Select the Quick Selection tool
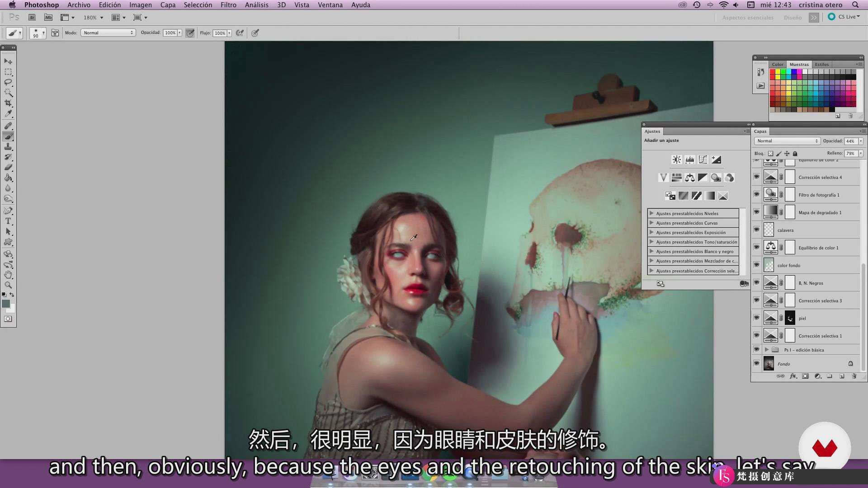 click(x=8, y=93)
